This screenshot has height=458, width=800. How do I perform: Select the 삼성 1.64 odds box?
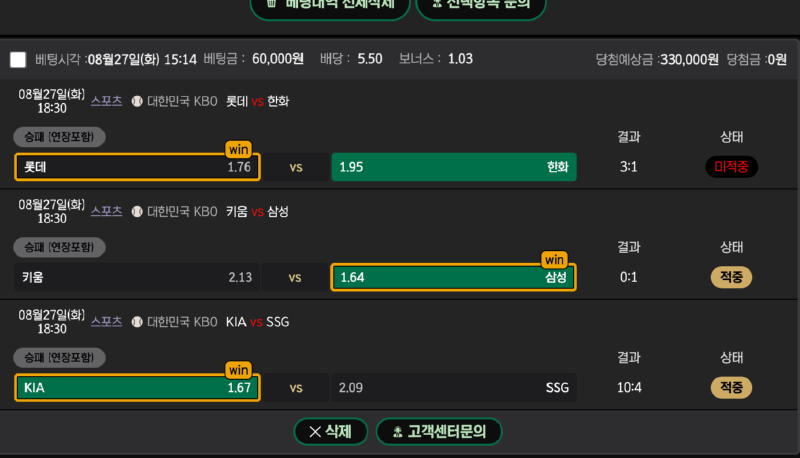coord(454,277)
